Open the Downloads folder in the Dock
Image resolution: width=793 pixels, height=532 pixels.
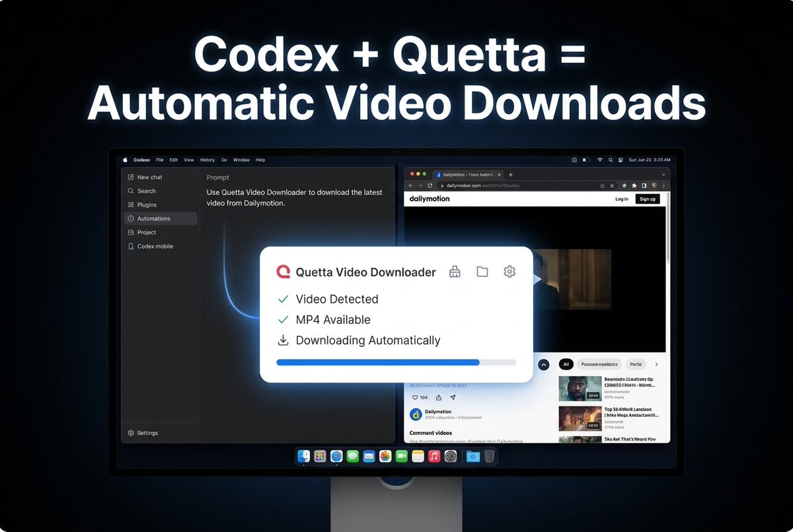472,456
